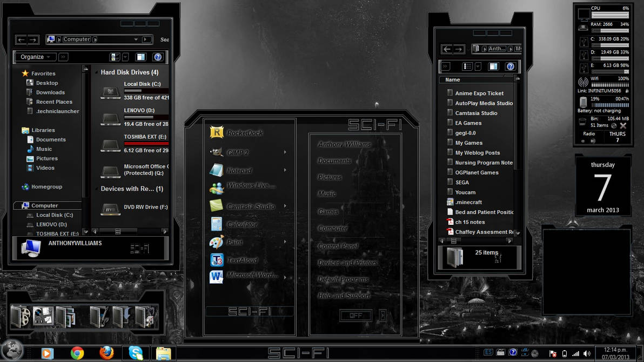Open the address bar history dropdown

click(136, 39)
